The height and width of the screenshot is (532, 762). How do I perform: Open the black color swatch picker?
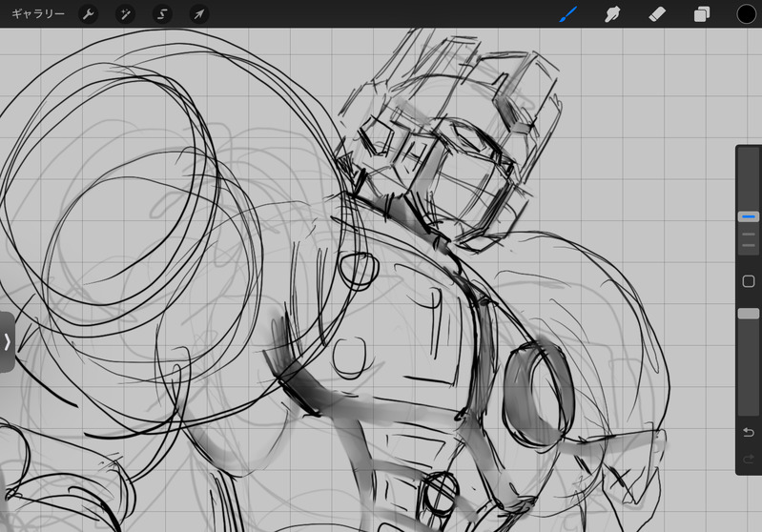click(747, 14)
